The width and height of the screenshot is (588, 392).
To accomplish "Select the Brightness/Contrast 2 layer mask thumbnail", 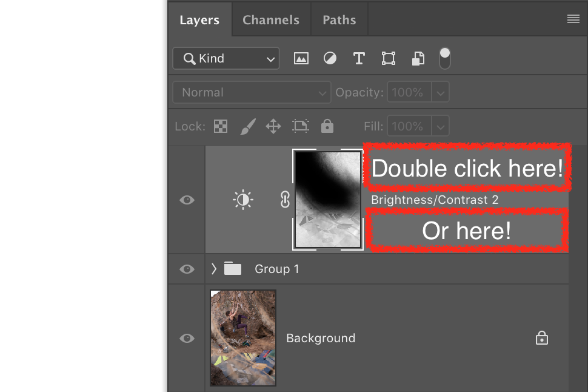I will [x=328, y=200].
